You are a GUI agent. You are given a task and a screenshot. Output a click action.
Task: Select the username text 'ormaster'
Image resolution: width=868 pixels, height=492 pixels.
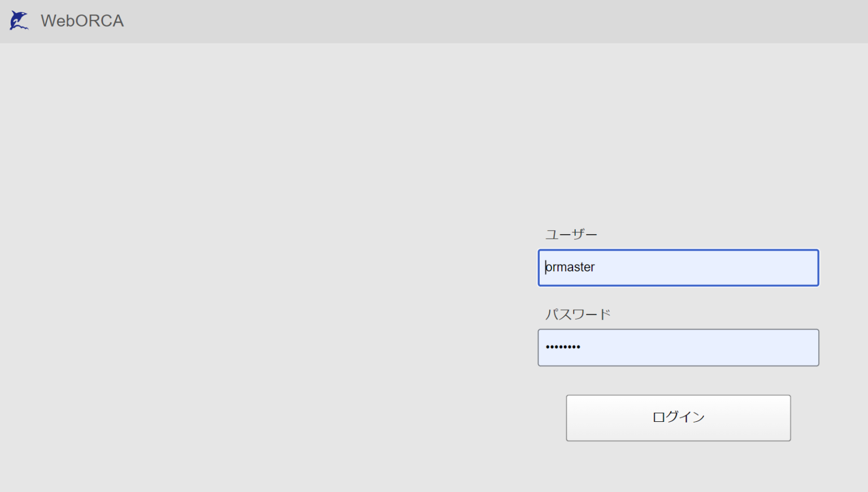(x=570, y=267)
